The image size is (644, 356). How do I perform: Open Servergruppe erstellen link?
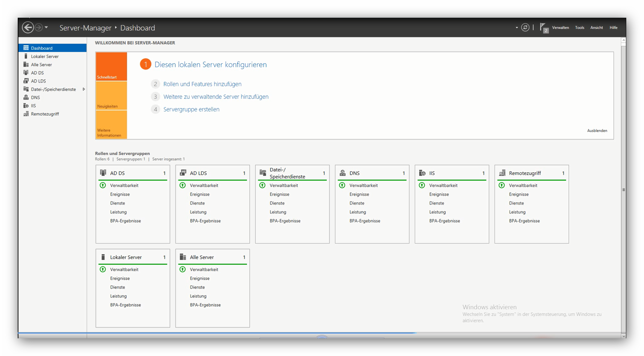tap(191, 109)
